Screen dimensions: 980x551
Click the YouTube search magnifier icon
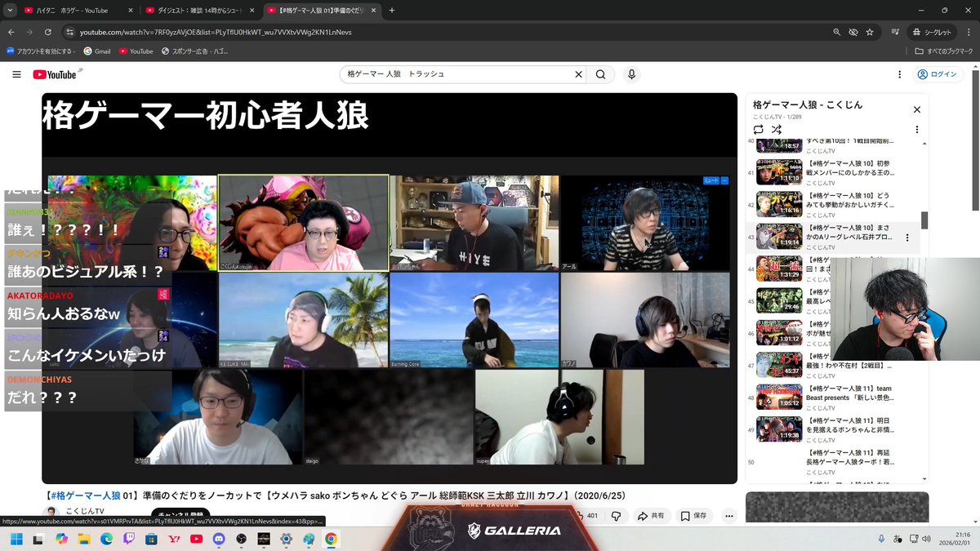pos(599,73)
